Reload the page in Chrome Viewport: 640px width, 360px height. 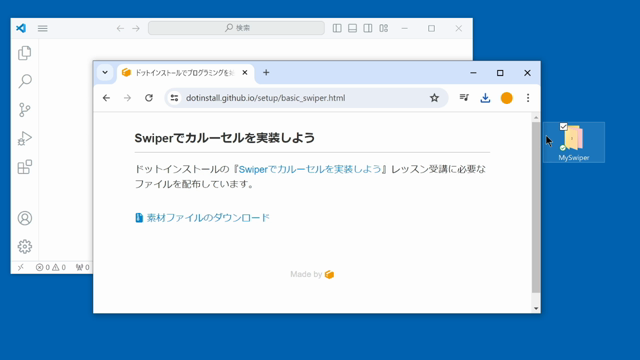149,98
